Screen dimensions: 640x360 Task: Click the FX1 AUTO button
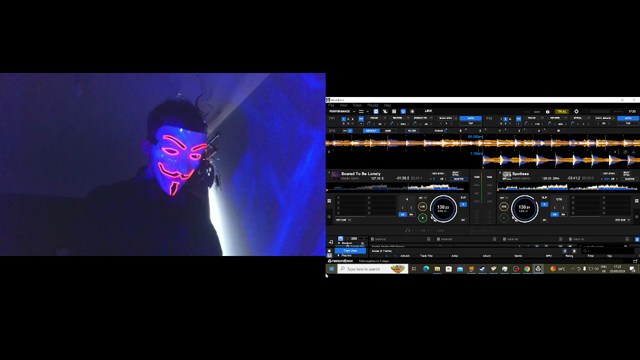coord(471,118)
